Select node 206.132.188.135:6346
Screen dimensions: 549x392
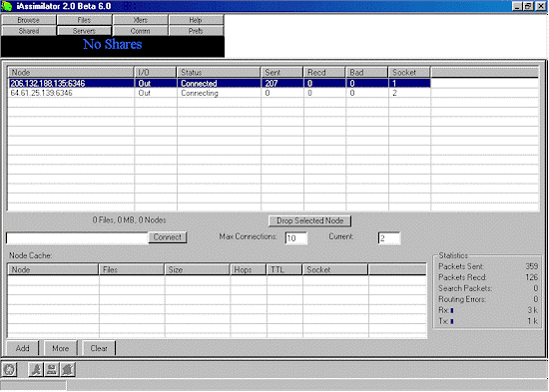tap(48, 84)
